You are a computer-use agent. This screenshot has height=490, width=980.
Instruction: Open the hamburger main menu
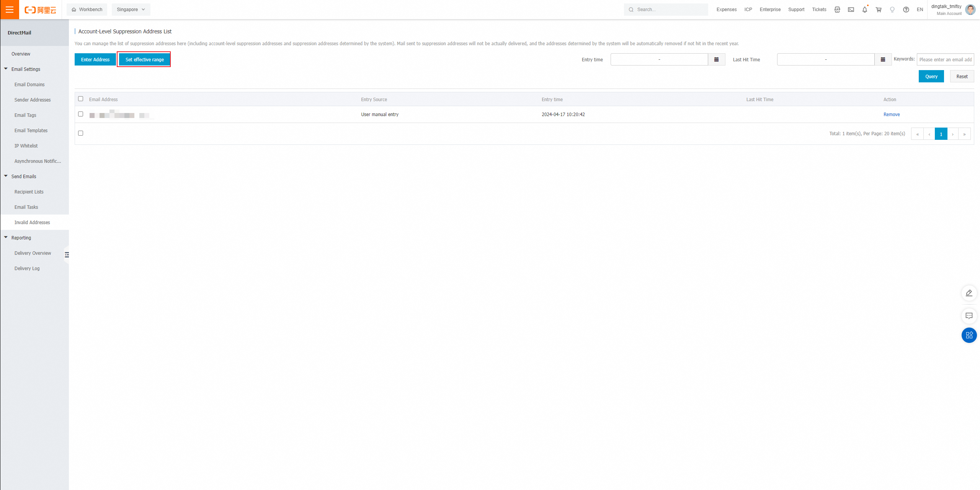click(x=10, y=10)
